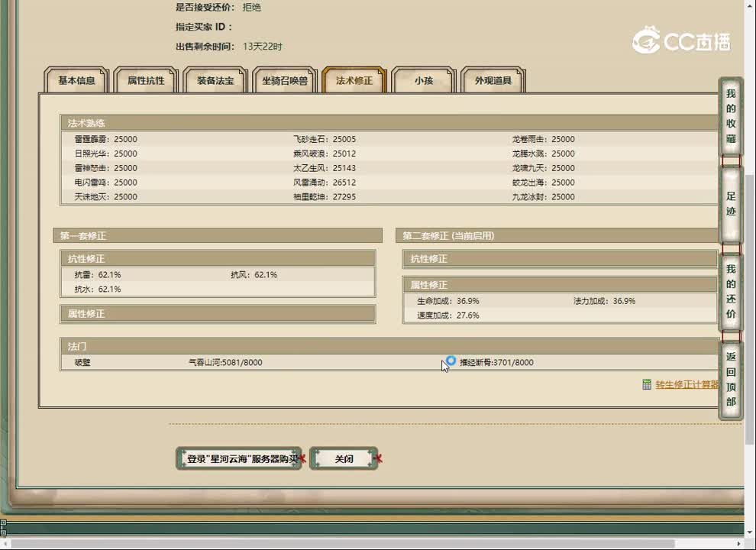
Task: Switch to the 基本信息 tab
Action: click(x=76, y=80)
